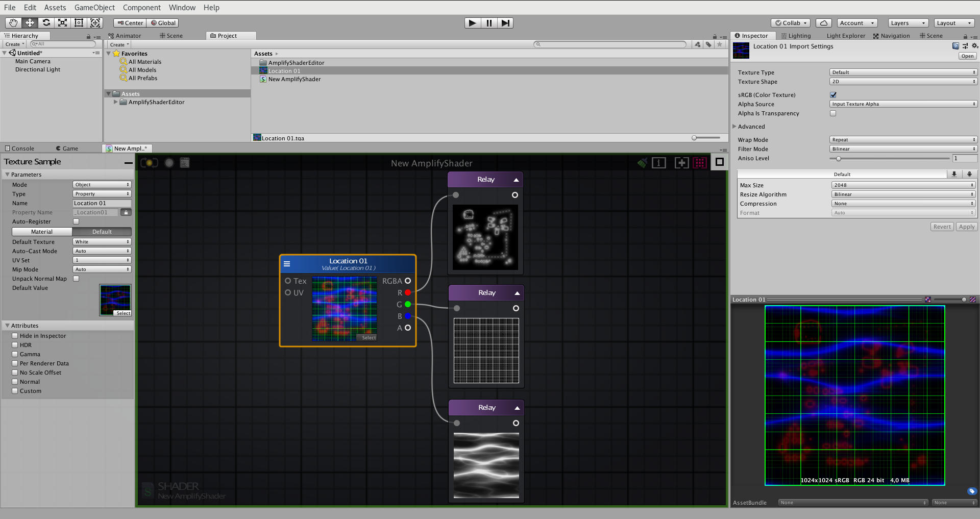Image resolution: width=980 pixels, height=519 pixels.
Task: Open the GameObject menu
Action: pyautogui.click(x=94, y=8)
